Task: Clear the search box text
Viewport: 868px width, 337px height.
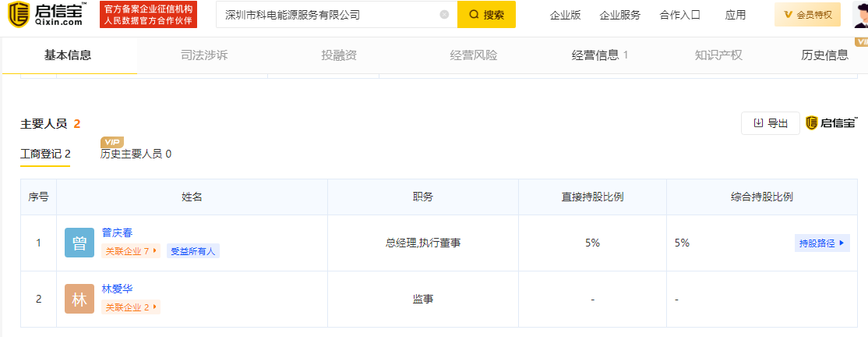Action: tap(444, 15)
